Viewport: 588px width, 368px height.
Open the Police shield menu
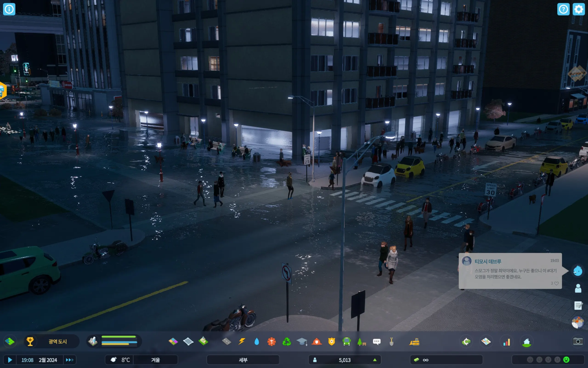tap(332, 342)
